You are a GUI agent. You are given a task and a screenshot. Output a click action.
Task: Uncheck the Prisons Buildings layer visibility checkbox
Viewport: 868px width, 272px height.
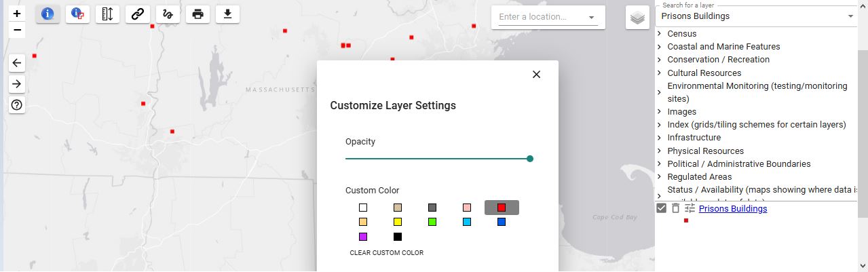pos(662,208)
